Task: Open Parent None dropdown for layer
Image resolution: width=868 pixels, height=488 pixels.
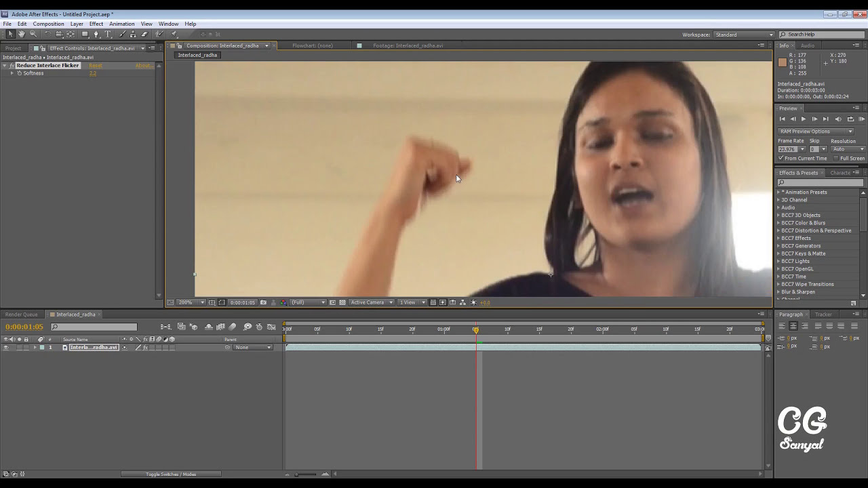Action: click(253, 348)
